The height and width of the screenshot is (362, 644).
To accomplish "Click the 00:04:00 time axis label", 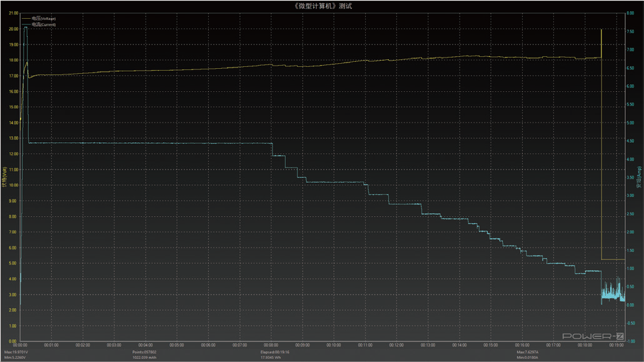I will tap(146, 345).
